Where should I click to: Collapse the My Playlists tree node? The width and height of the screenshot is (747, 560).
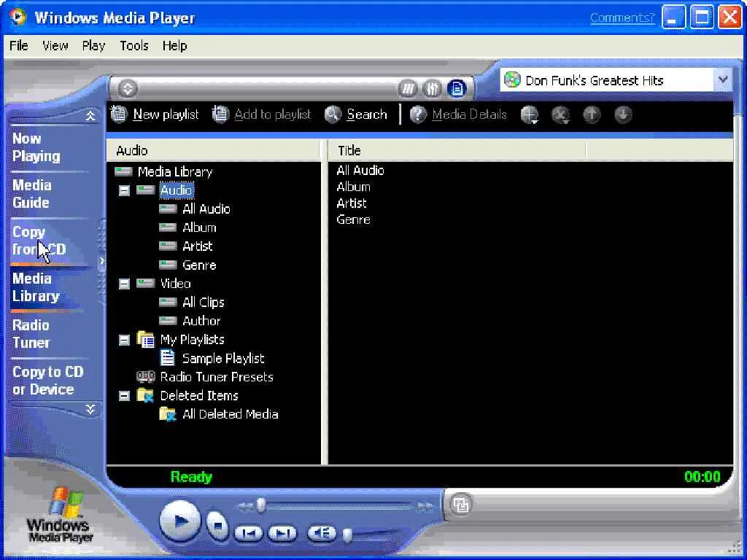[x=124, y=340]
